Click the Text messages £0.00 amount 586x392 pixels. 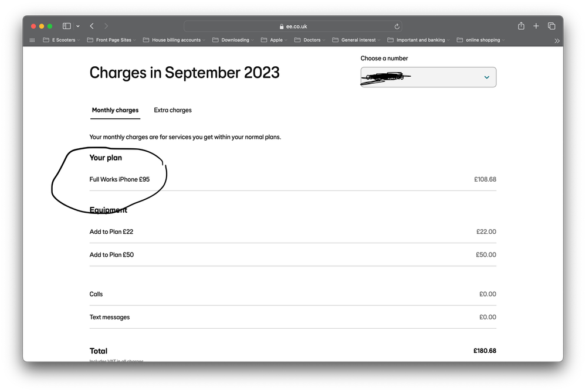(x=487, y=318)
